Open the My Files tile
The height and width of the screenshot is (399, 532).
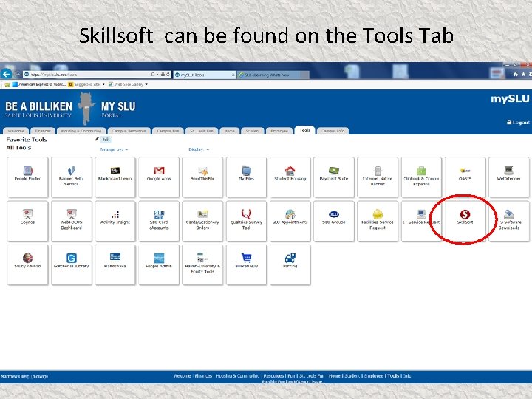[x=246, y=177]
